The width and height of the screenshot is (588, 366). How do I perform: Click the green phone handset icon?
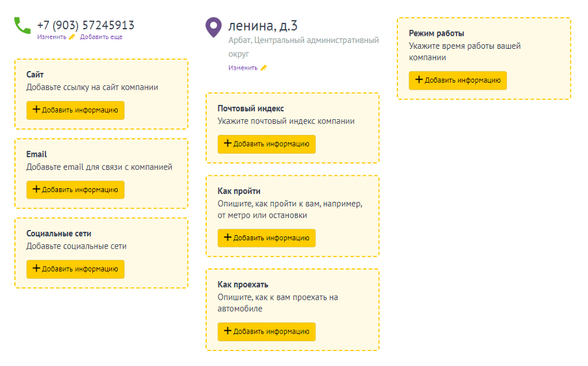coord(23,25)
